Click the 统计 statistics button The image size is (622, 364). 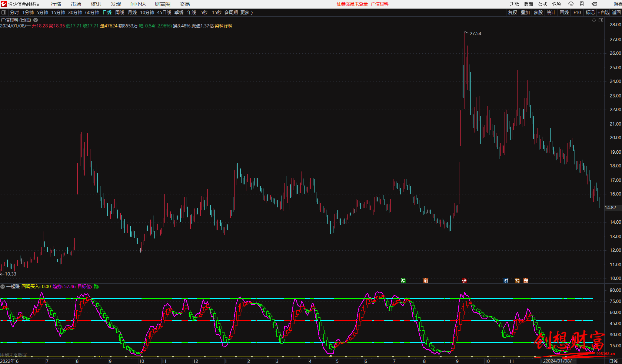coord(551,13)
